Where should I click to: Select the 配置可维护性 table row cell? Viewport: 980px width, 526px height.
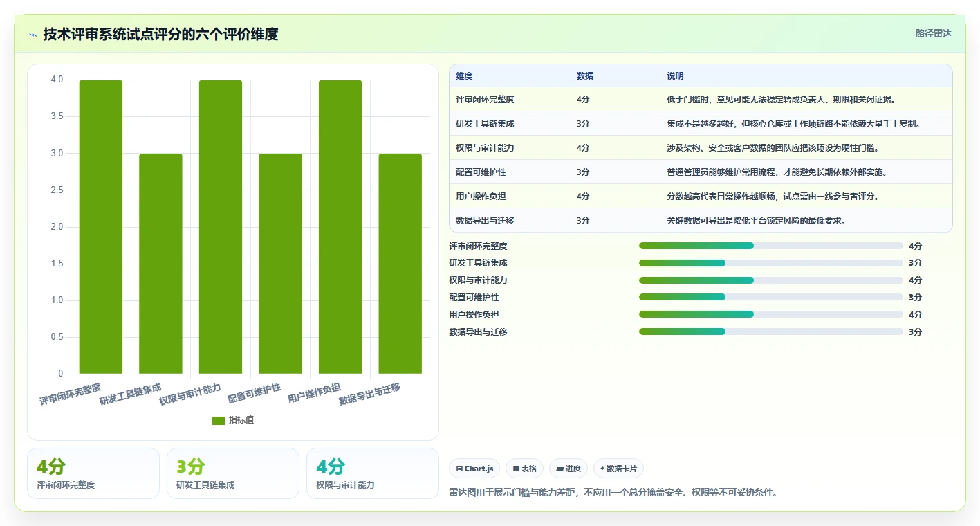[481, 172]
